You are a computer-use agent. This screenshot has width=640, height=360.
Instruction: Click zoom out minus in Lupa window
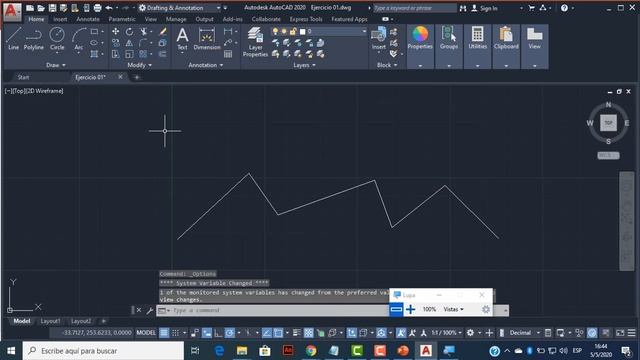pos(396,309)
